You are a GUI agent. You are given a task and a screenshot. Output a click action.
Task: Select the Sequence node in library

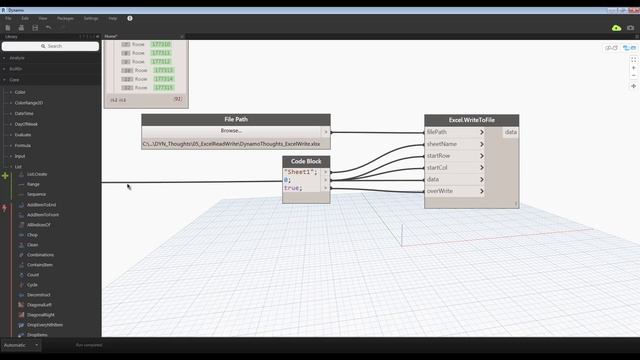tap(36, 195)
